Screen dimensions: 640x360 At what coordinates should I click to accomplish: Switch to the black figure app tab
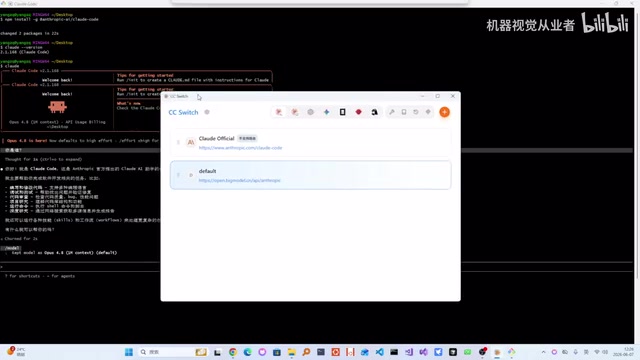pos(374,112)
